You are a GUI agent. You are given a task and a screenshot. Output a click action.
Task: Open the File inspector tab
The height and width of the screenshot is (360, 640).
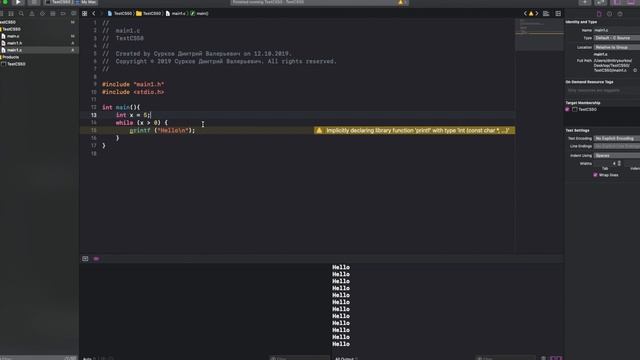[x=599, y=13]
